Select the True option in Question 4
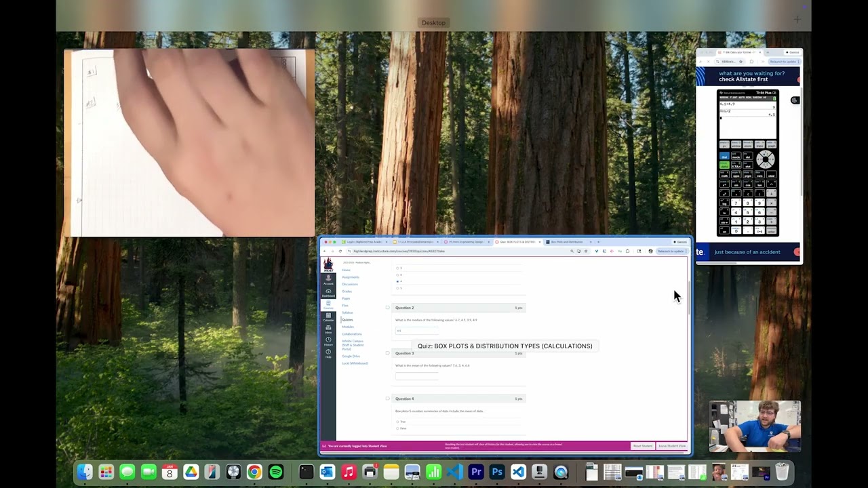The image size is (868, 488). pos(397,422)
